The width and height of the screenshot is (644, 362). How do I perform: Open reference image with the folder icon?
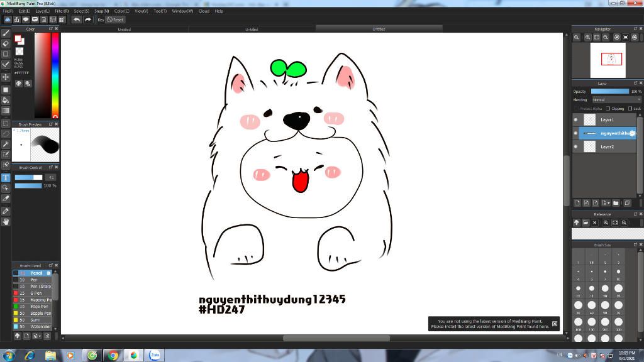tap(586, 222)
